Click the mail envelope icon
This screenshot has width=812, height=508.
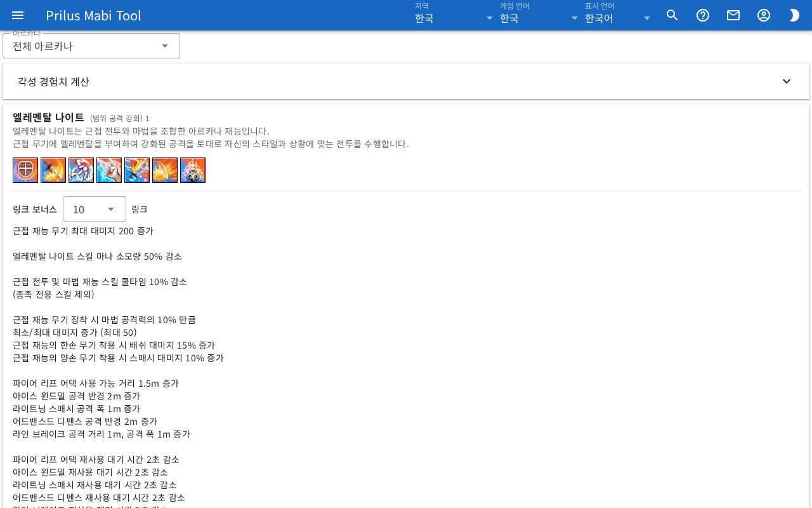(x=733, y=15)
